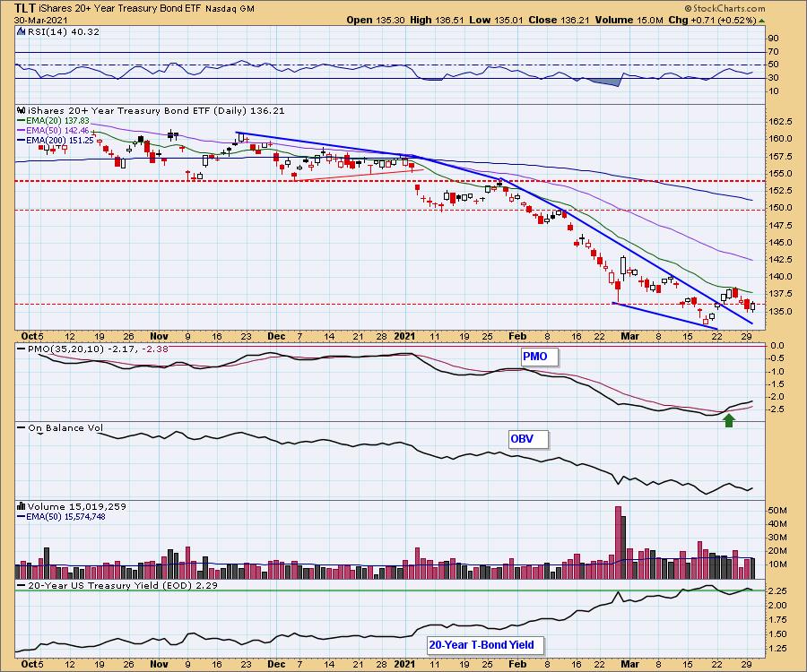Viewport: 807px width, 672px height.
Task: Click the OBV annotation box
Action: pos(528,440)
